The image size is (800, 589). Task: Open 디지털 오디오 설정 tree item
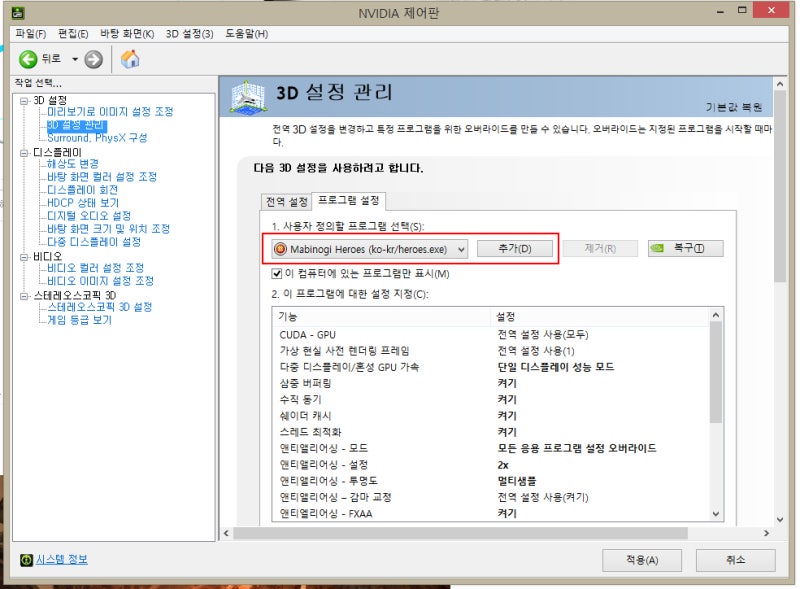(x=89, y=216)
